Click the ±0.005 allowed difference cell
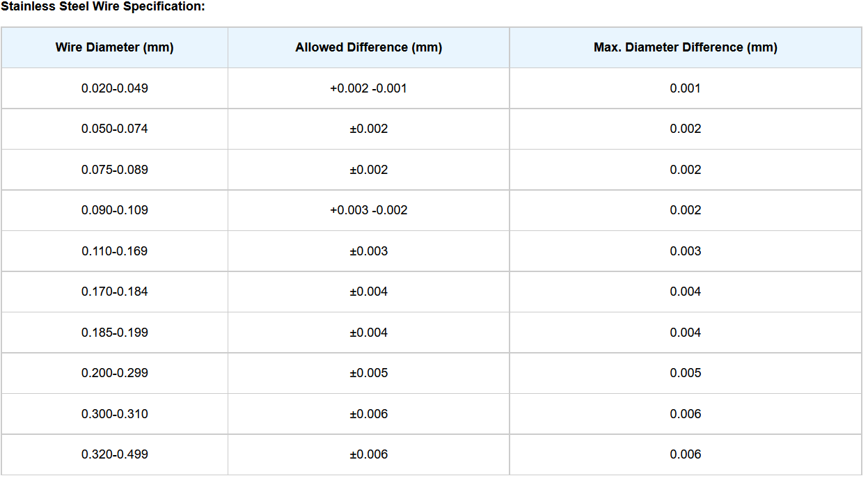The image size is (868, 485). pyautogui.click(x=368, y=373)
